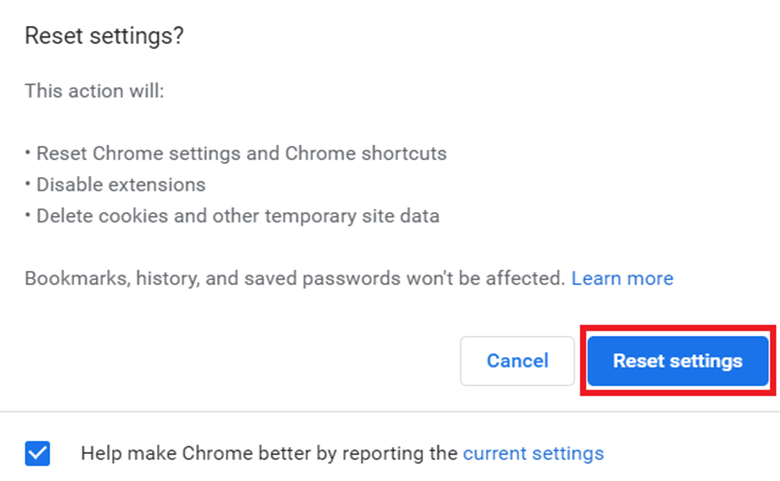Click the 'This action will:' text
The height and width of the screenshot is (481, 780).
pos(94,91)
